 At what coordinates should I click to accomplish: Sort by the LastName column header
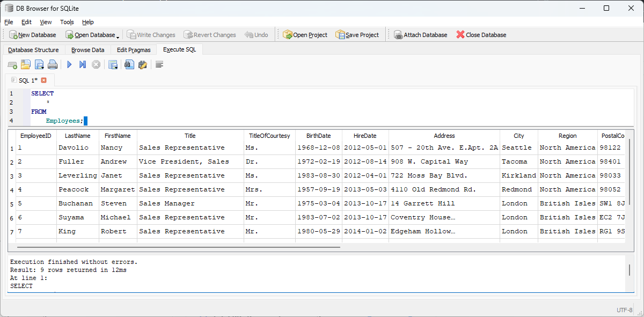pos(78,136)
